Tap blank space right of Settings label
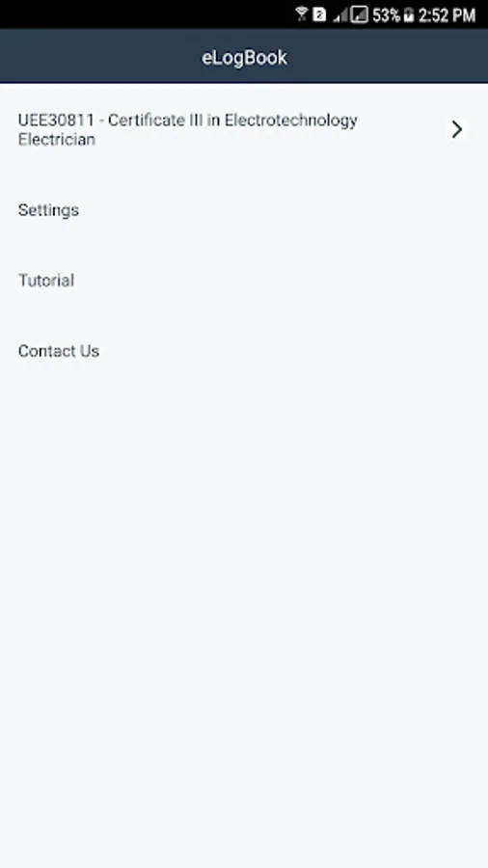This screenshot has height=868, width=488. click(277, 210)
